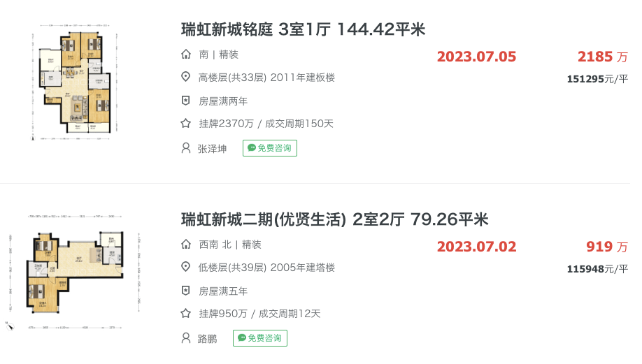Screen dimensions: 642x364
Task: Open listing 瑞虹新城二期(优贤生活) 2室2厅
Action: coord(334,219)
